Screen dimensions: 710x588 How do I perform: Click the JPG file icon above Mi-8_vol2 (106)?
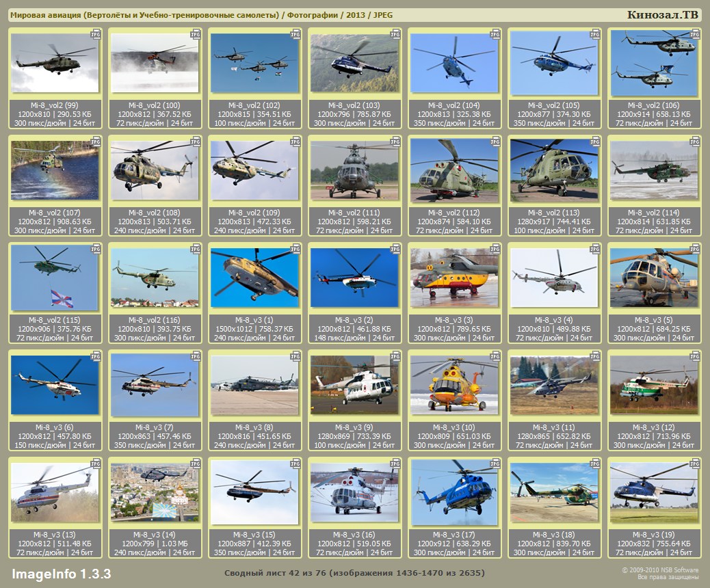coord(695,34)
